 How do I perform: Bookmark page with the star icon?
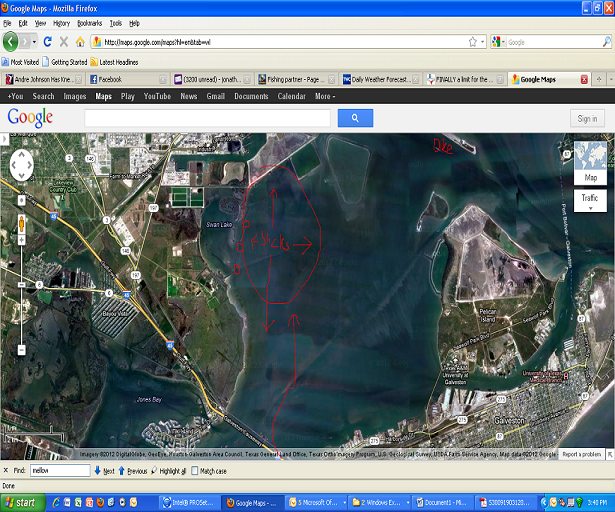472,42
